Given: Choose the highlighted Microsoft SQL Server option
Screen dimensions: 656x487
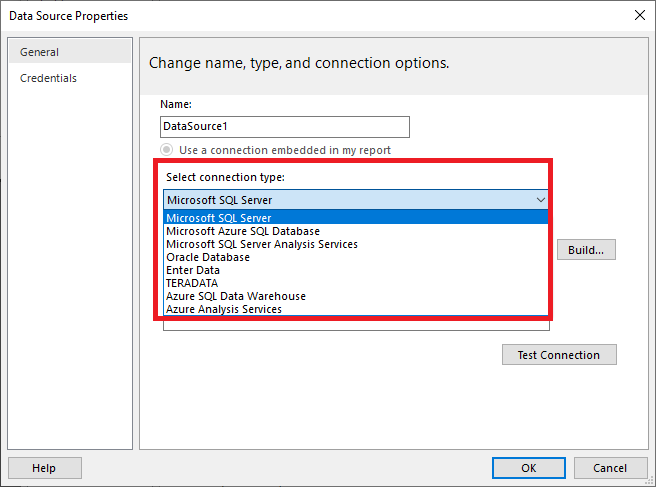Looking at the screenshot, I should pyautogui.click(x=356, y=218).
